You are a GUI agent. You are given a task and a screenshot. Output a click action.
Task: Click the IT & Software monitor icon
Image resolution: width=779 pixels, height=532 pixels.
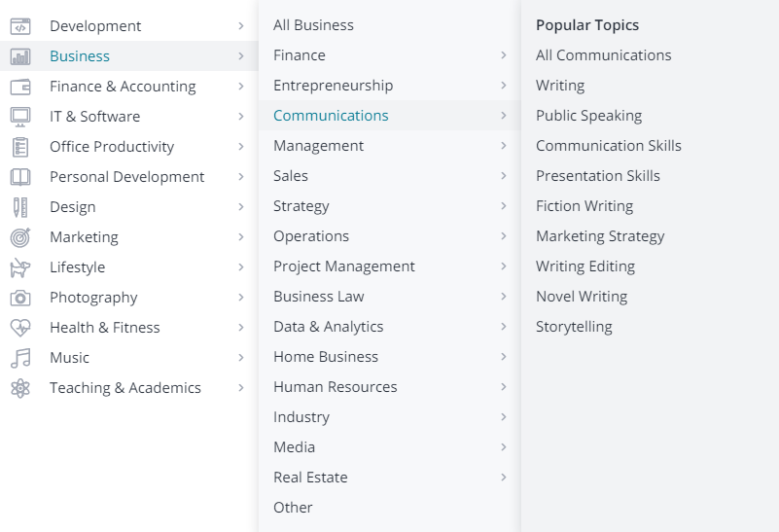click(x=20, y=117)
